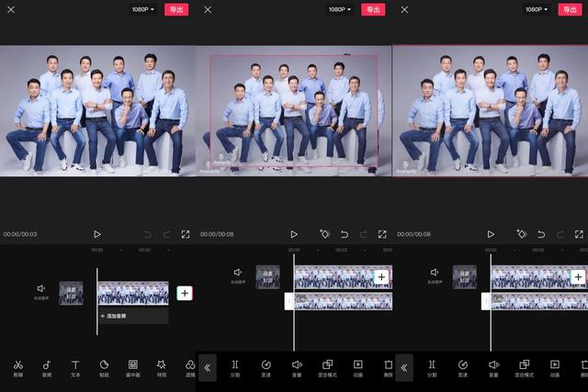Open the 特效 effects star tool

coord(162,368)
